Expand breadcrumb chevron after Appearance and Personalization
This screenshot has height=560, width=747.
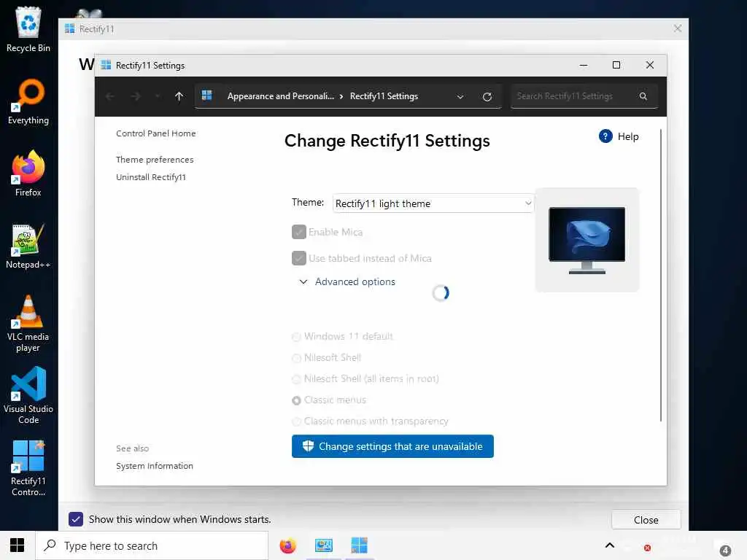[x=341, y=96]
